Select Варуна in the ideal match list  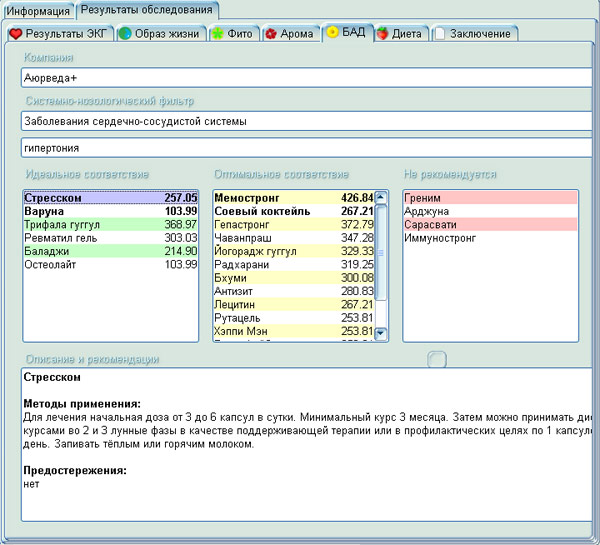tap(111, 211)
